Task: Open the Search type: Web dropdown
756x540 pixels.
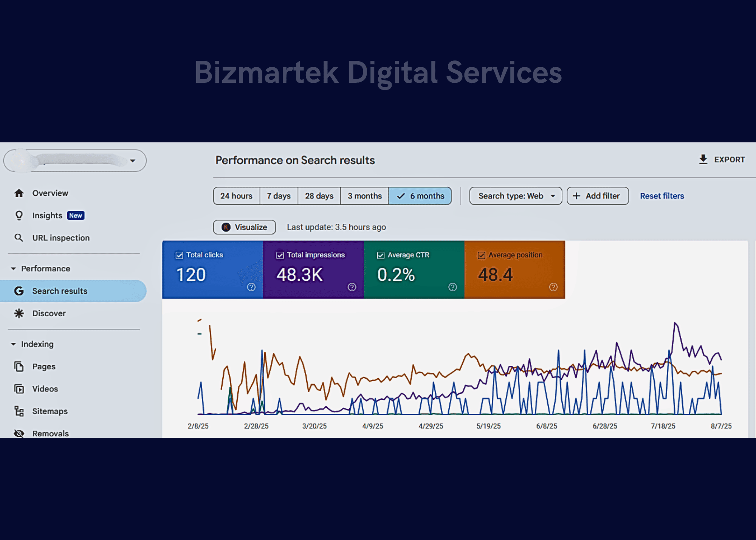Action: (x=516, y=196)
